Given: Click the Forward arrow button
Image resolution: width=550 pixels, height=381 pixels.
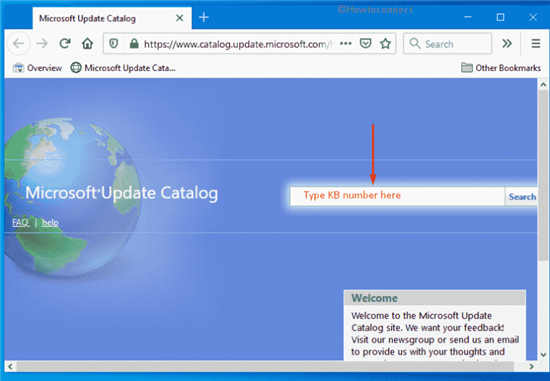Looking at the screenshot, I should pos(42,44).
